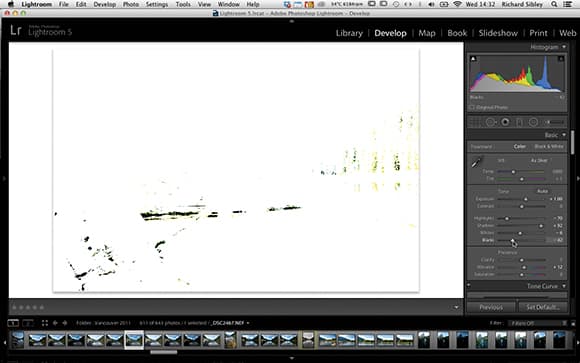This screenshot has width=580, height=363.
Task: Click the Exposure slider handle
Action: [526, 199]
